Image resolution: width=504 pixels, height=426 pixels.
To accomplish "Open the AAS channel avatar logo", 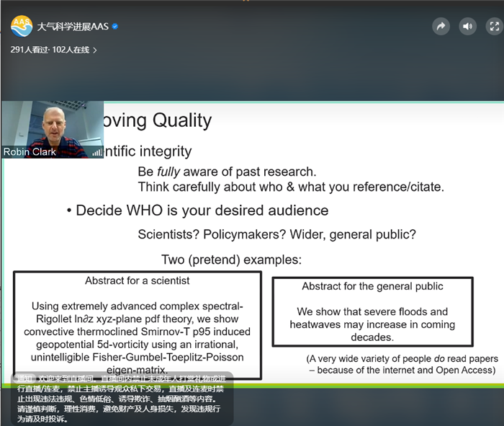I will (21, 27).
